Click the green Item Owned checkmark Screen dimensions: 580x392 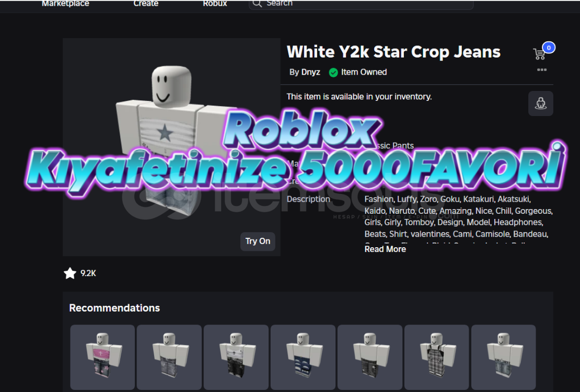333,73
